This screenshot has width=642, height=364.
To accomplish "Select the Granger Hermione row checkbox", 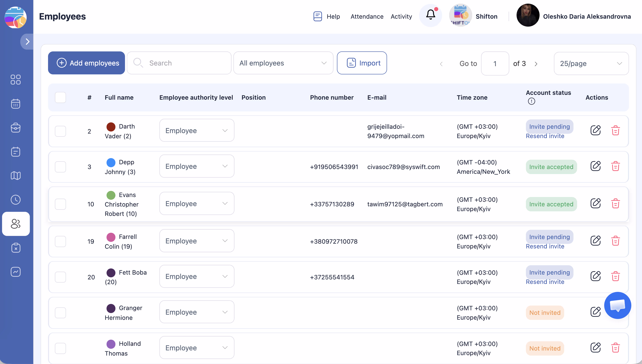I will (x=60, y=313).
